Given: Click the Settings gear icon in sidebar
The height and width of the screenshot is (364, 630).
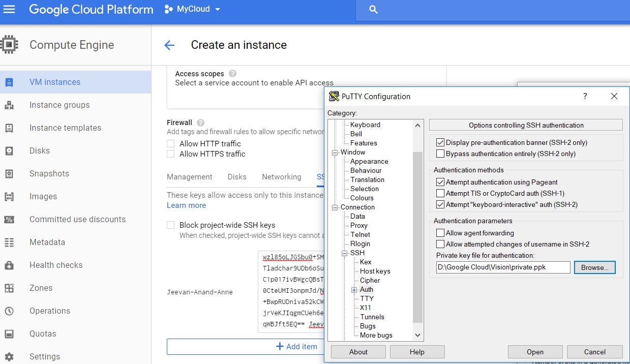Looking at the screenshot, I should (x=9, y=357).
